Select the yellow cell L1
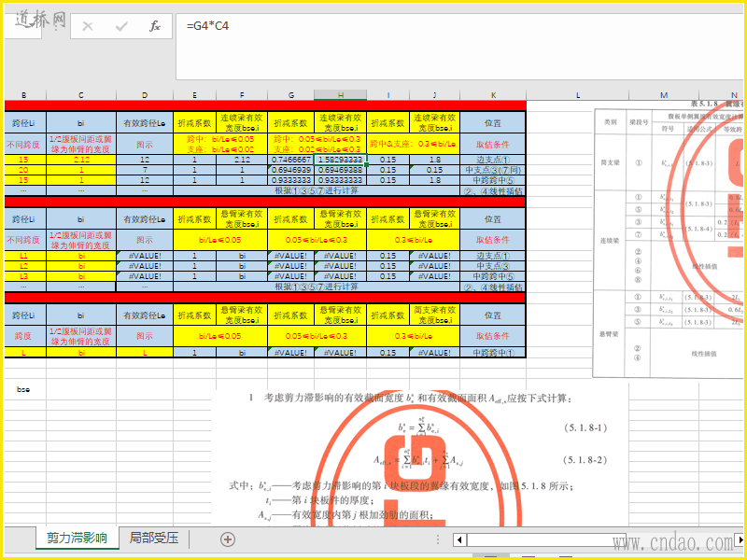Screen dimensions: 747x560 coord(24,256)
